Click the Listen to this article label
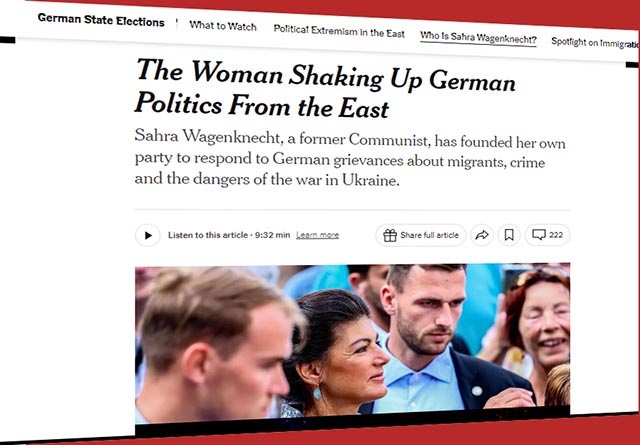 pyautogui.click(x=208, y=235)
